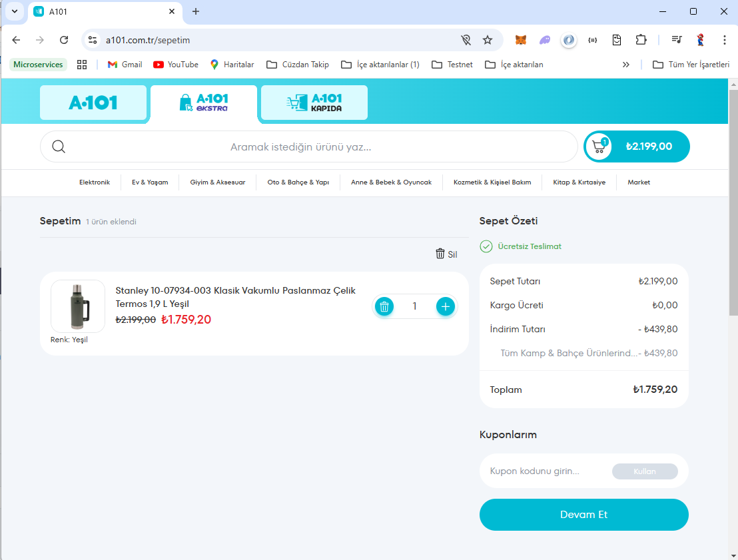The image size is (738, 560).
Task: Open the Microservices bookmark
Action: [38, 65]
